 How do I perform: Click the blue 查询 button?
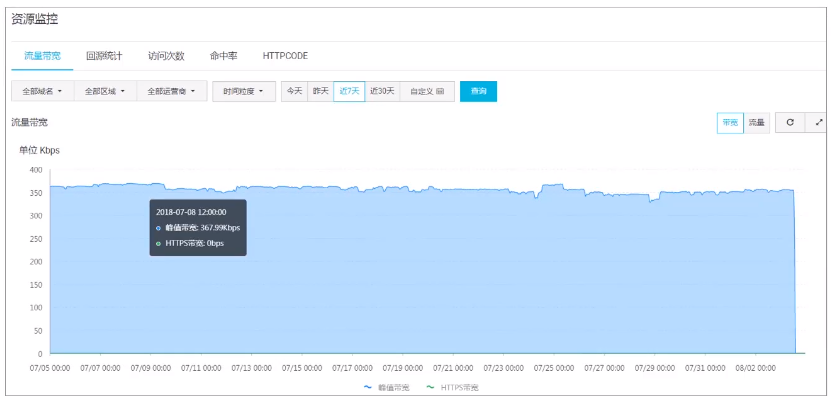478,91
